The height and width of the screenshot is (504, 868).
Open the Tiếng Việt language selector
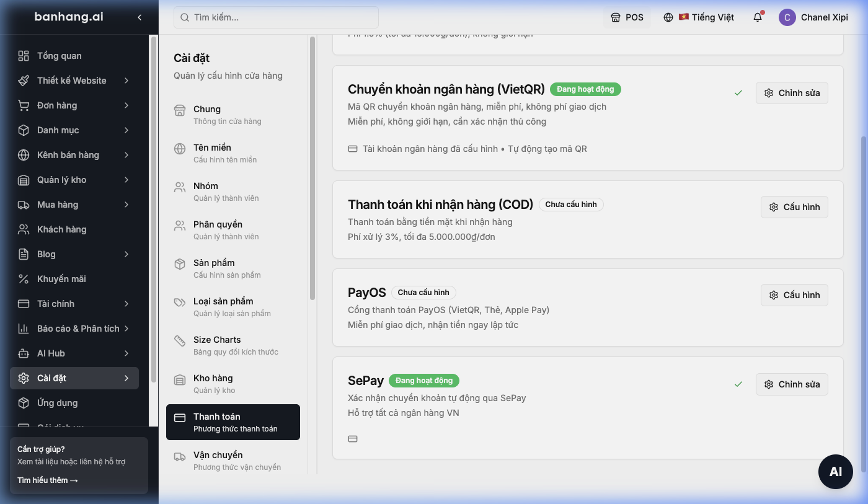point(699,17)
